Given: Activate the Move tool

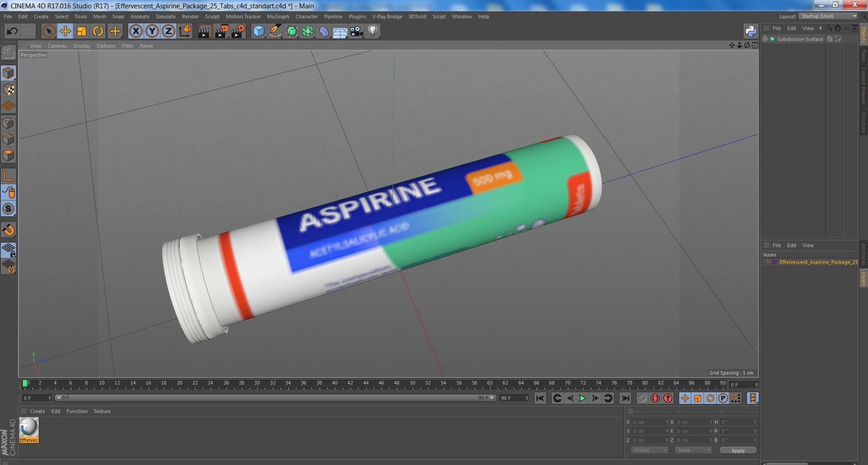Looking at the screenshot, I should click(x=65, y=31).
